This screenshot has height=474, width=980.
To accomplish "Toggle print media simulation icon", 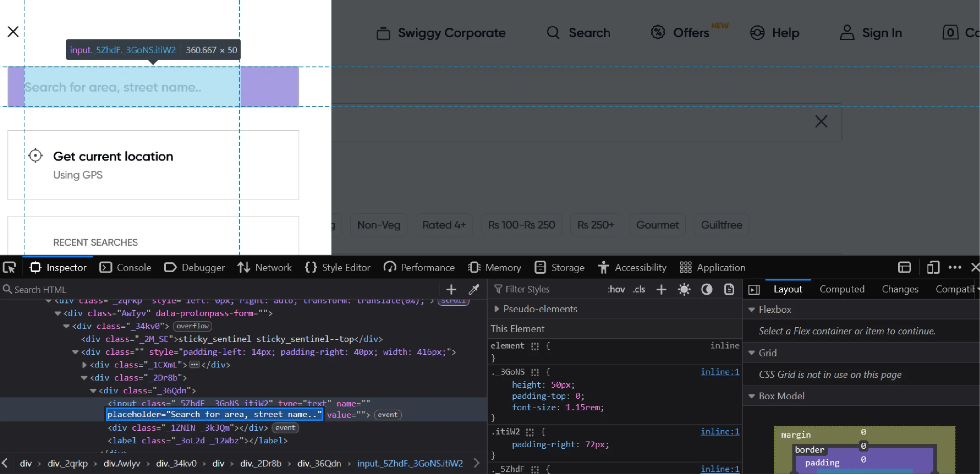I will 729,289.
